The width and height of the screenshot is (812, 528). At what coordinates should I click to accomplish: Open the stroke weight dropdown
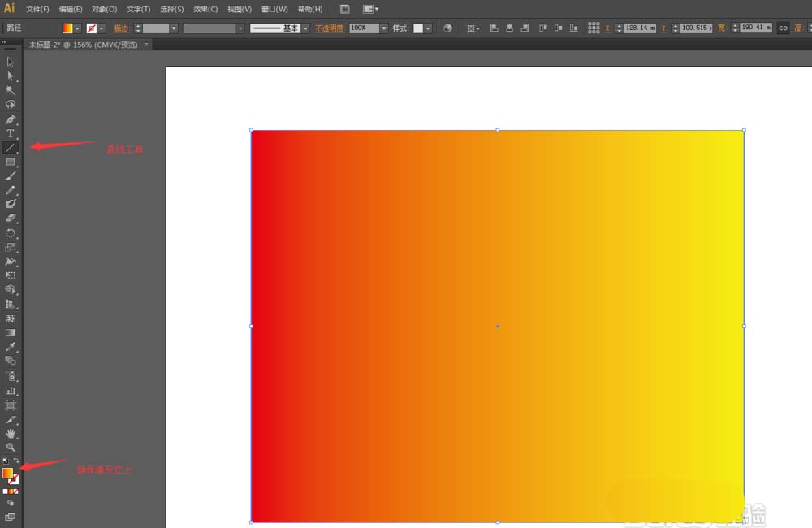(x=174, y=28)
